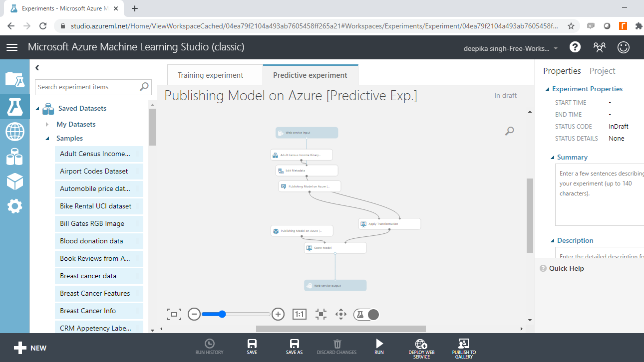
Task: Open Run History in bottom bar
Action: [x=210, y=347]
